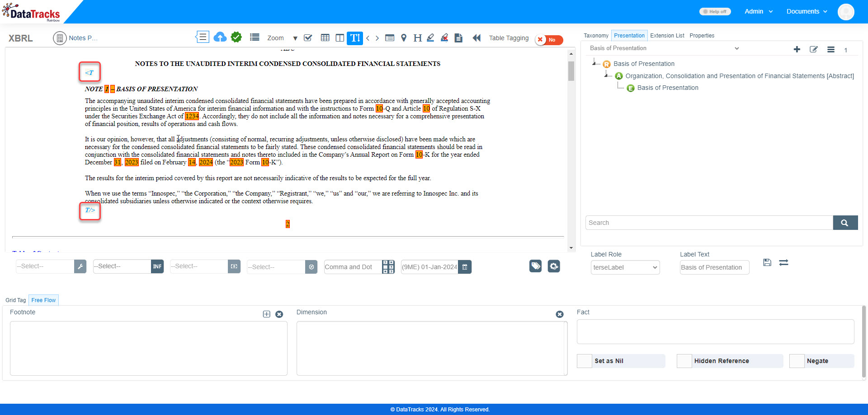This screenshot has width=868, height=415.
Task: Toggle the Table Tagging switch
Action: click(x=549, y=40)
